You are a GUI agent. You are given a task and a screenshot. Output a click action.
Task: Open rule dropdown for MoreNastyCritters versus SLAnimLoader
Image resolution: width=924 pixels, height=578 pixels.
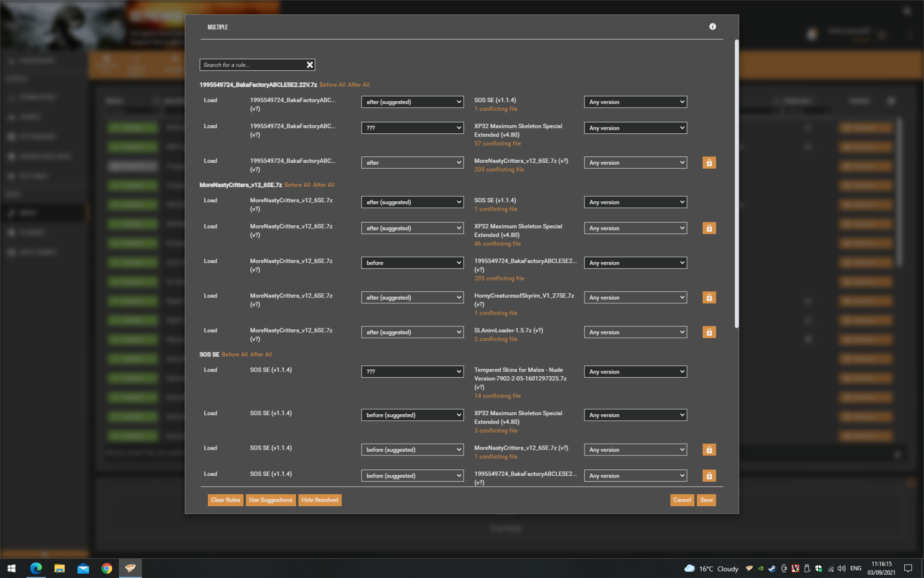tap(412, 332)
